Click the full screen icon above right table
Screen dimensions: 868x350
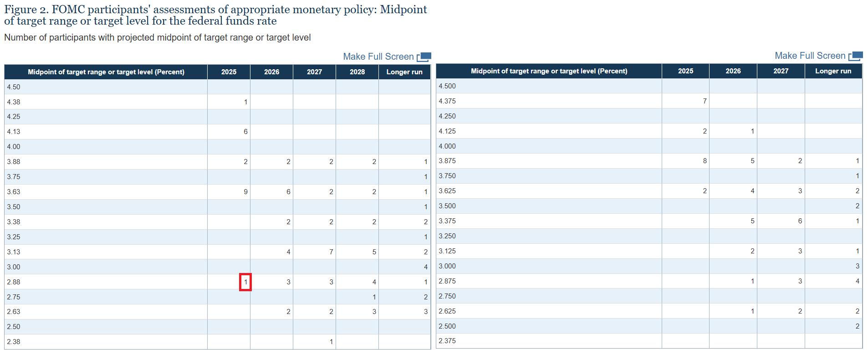pyautogui.click(x=856, y=56)
